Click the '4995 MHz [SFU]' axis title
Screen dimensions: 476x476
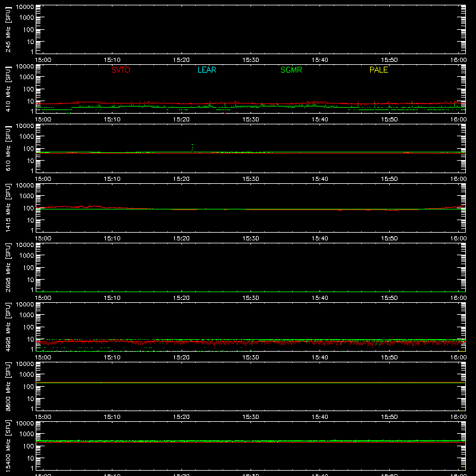pos(8,327)
